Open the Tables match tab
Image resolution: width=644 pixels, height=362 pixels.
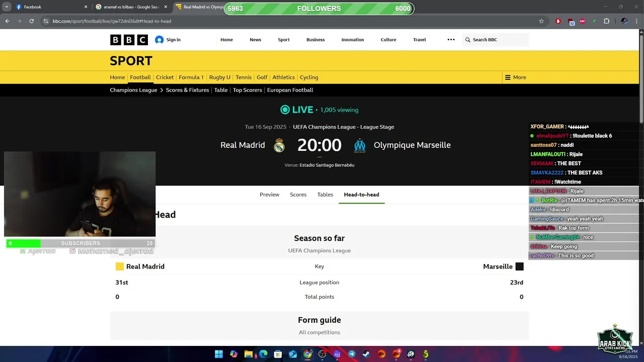[325, 195]
